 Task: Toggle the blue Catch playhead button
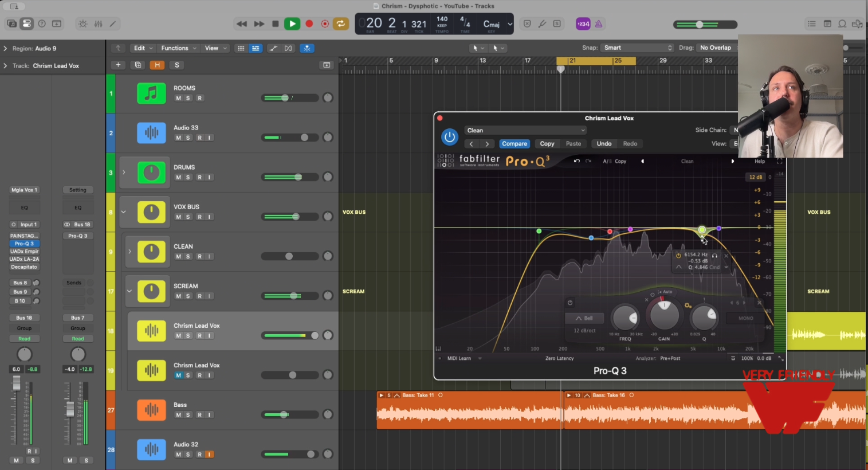(307, 48)
